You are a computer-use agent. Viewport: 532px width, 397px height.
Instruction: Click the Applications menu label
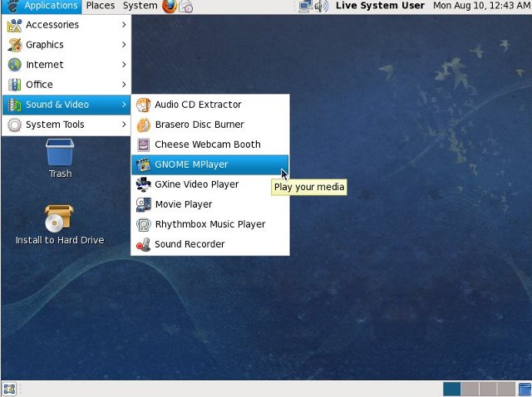(51, 6)
